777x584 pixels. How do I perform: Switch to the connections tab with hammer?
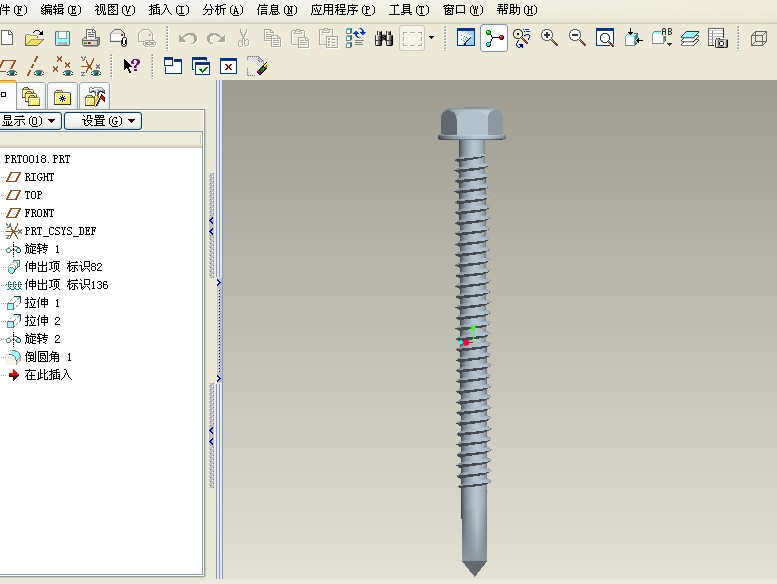point(95,96)
